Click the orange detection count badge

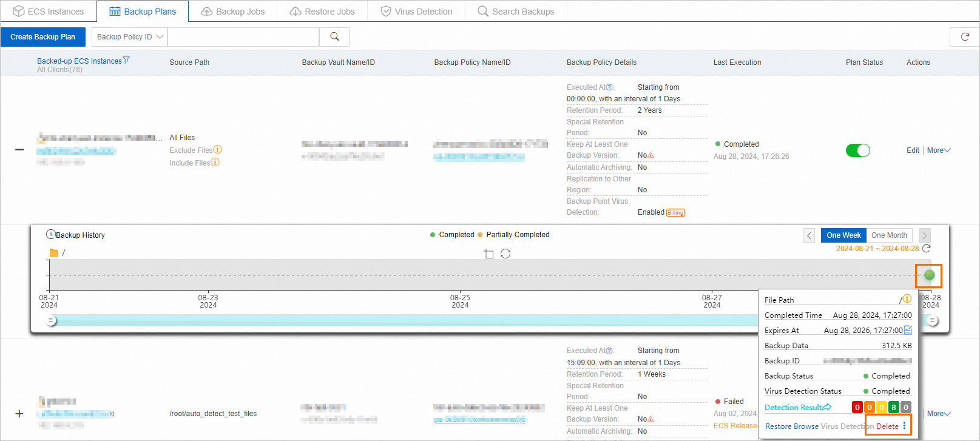870,408
